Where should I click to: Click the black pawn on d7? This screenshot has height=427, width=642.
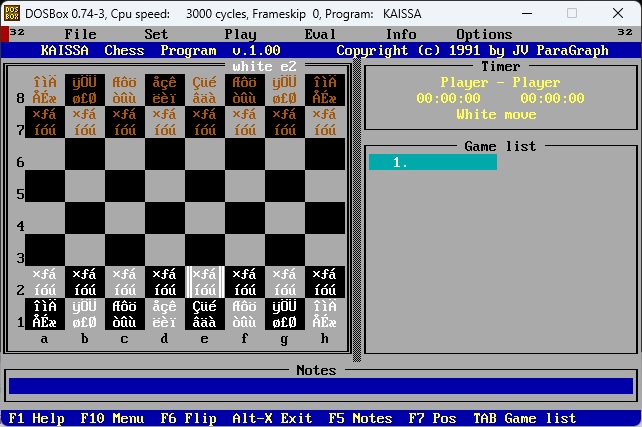point(165,122)
